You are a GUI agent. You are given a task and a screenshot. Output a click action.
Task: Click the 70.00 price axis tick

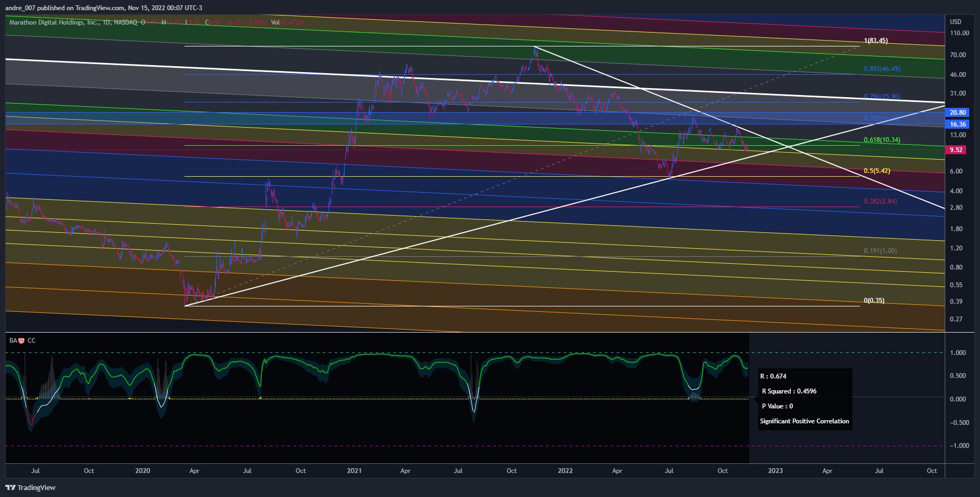point(958,55)
